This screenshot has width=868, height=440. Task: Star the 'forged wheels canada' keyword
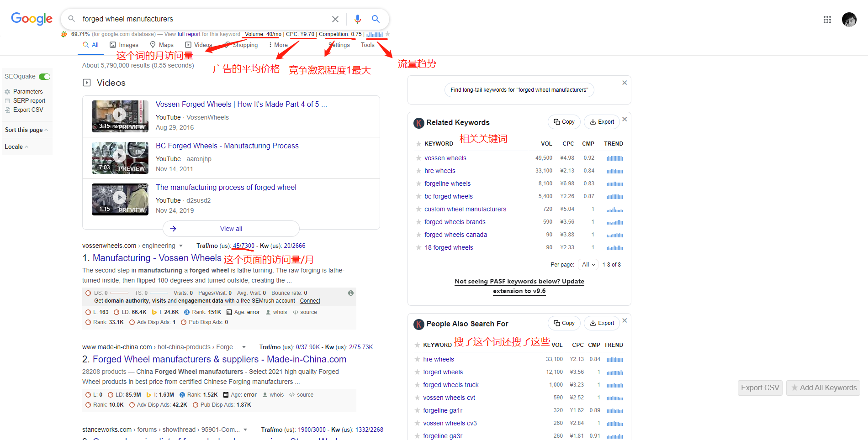point(418,235)
